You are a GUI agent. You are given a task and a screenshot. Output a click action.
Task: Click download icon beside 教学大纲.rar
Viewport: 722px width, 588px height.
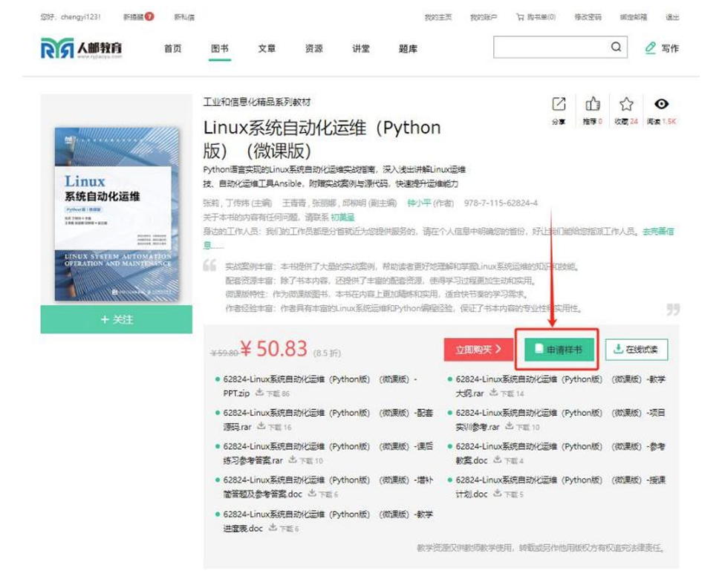click(494, 393)
